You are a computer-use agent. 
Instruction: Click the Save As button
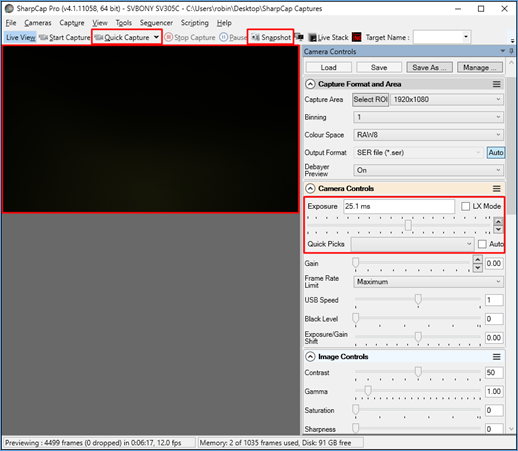tap(429, 67)
